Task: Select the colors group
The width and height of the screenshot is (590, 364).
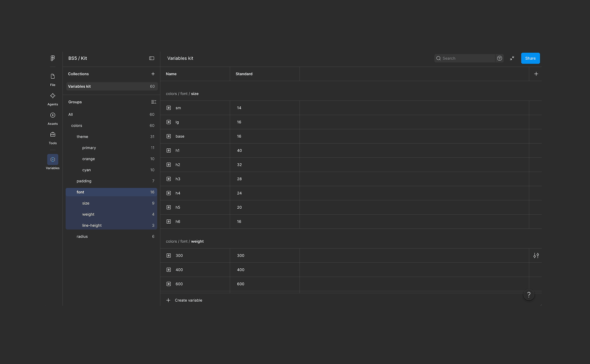Action: [111, 125]
